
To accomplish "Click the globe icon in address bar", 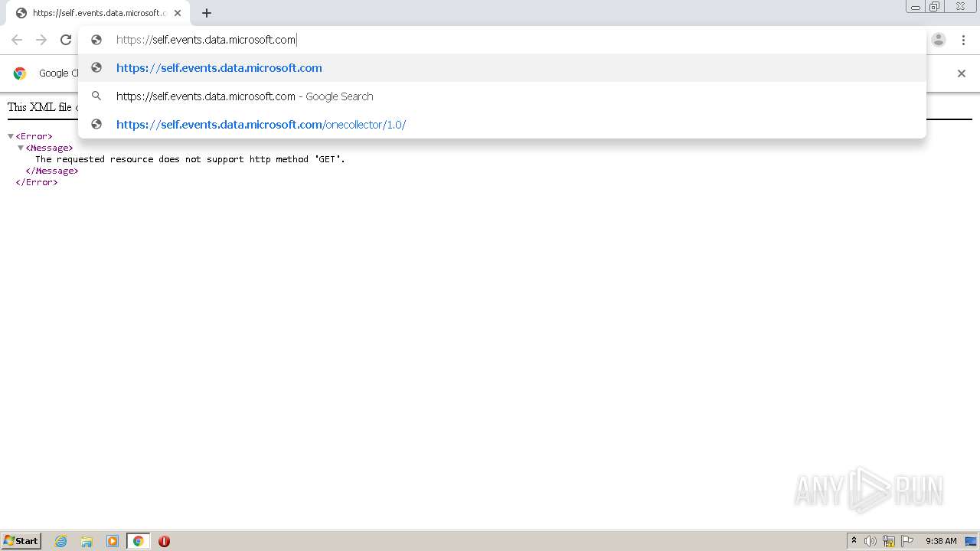I will pos(96,40).
